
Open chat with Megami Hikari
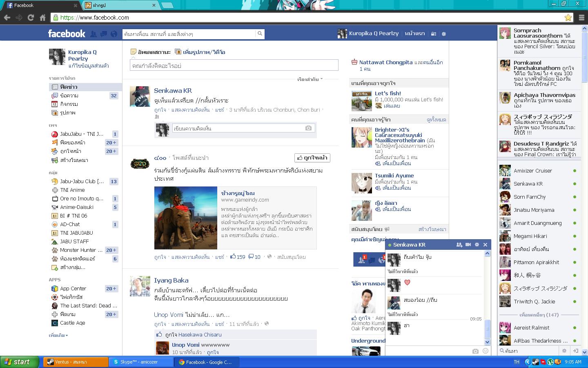539,236
